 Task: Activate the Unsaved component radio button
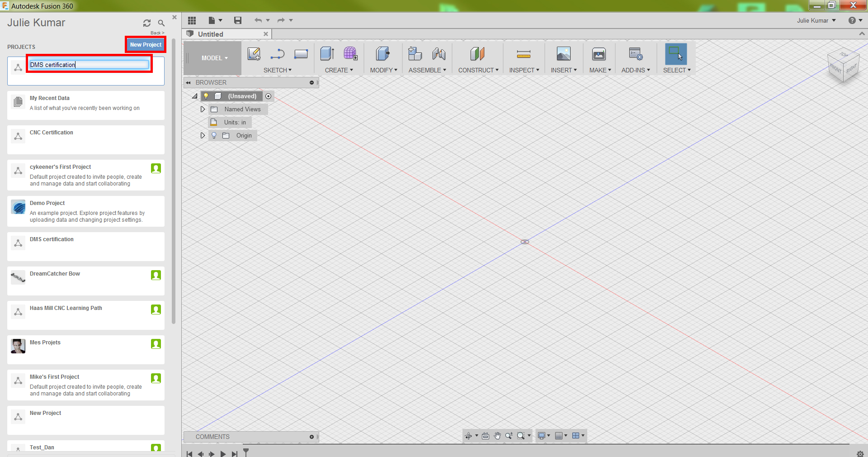269,96
